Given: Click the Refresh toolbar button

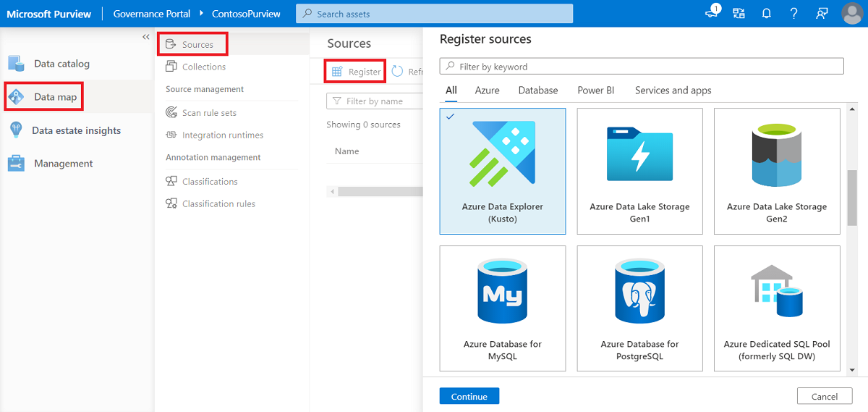Looking at the screenshot, I should [407, 72].
